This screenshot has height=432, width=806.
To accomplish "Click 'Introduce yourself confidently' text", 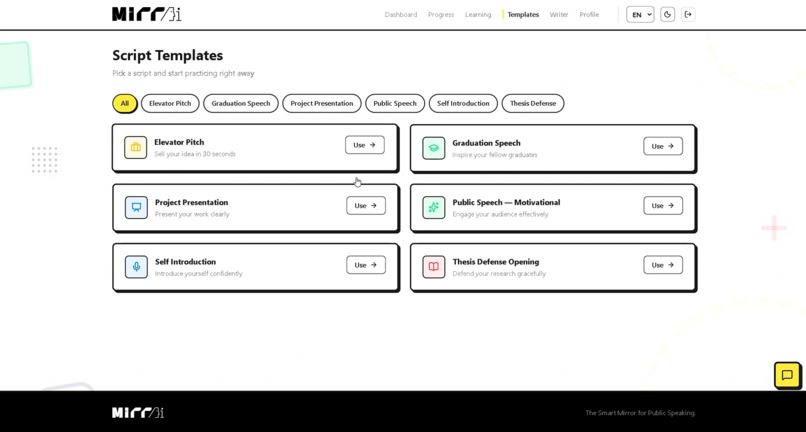I will point(198,274).
